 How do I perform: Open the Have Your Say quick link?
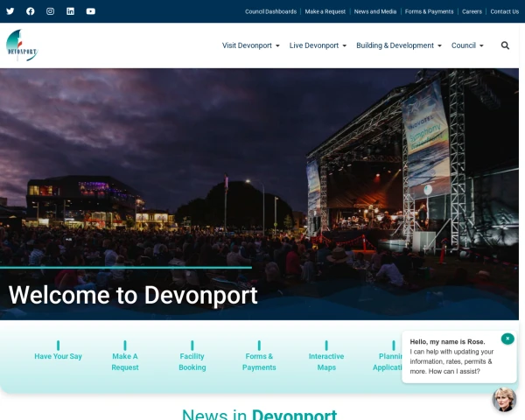click(58, 356)
